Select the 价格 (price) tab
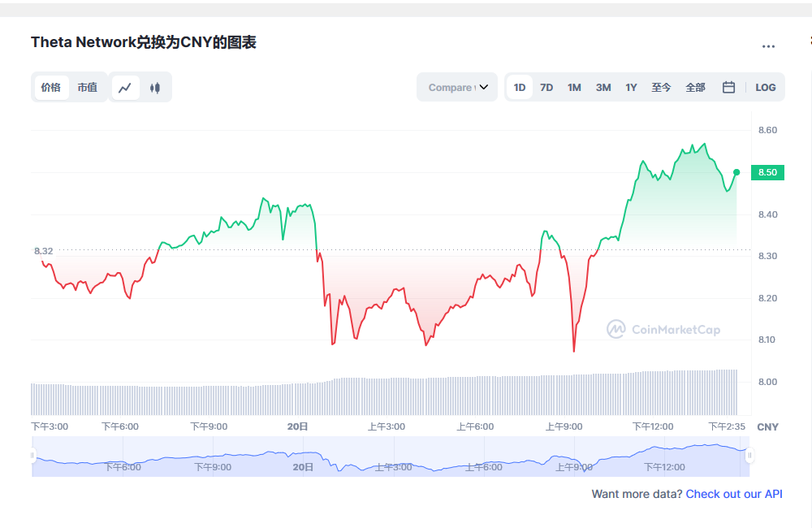 coord(51,88)
